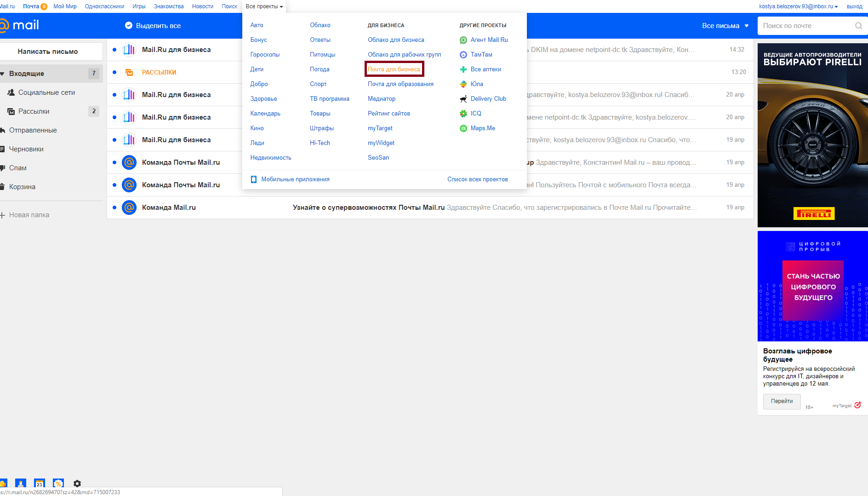The image size is (868, 496).
Task: Open the Корзина folder
Action: (x=22, y=187)
